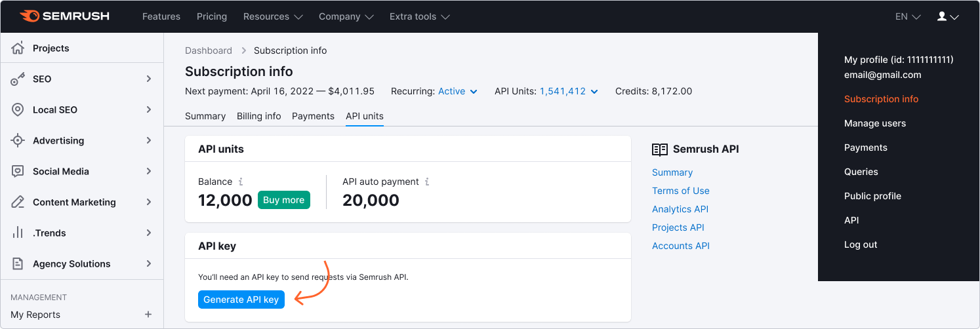Viewport: 980px width, 329px height.
Task: Select Subscription info in profile menu
Action: (881, 99)
